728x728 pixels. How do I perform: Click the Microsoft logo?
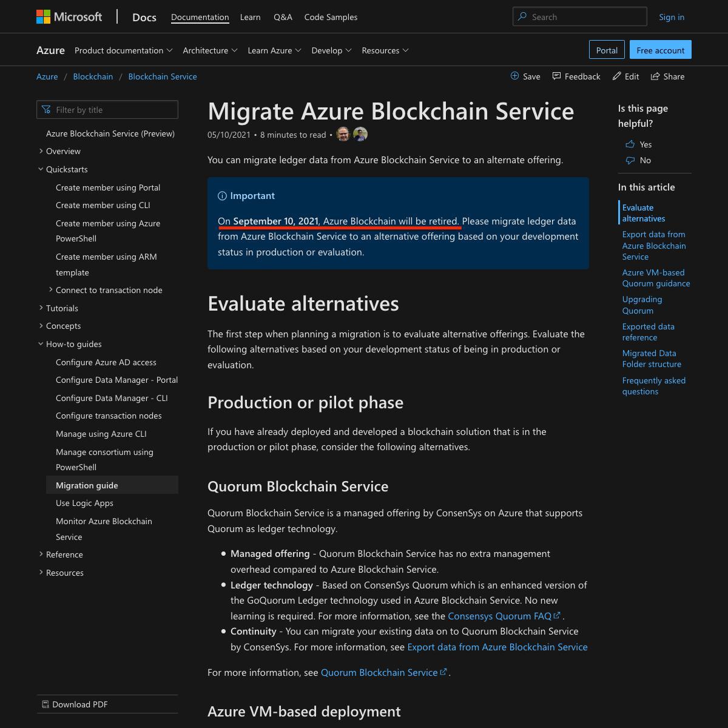(x=69, y=17)
